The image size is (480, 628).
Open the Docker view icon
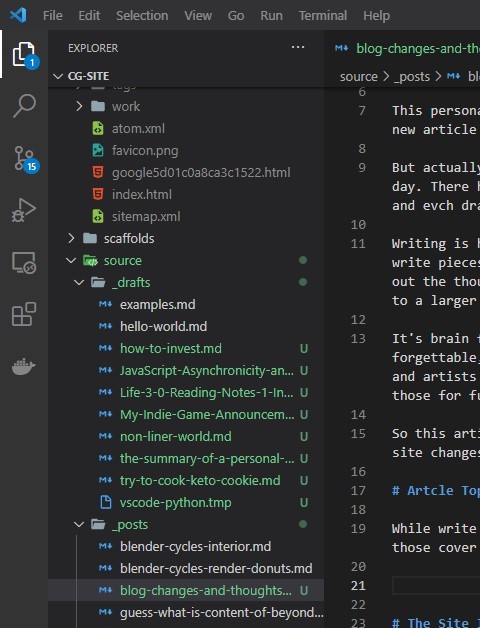coord(24,366)
